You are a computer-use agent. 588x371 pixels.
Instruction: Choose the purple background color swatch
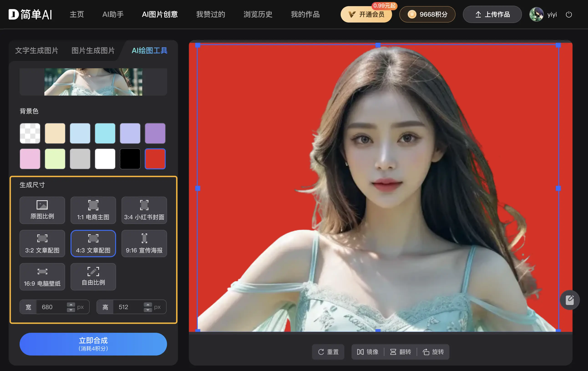pos(155,133)
